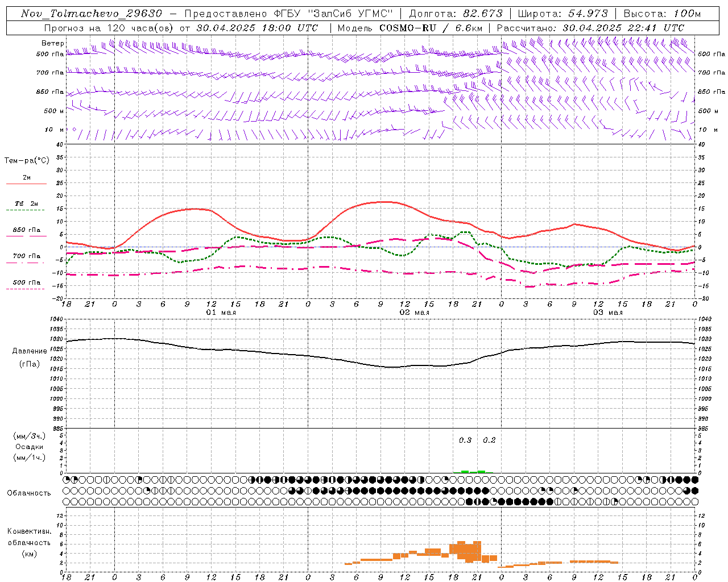This screenshot has width=728, height=582.
Task: Click the Ветер panel label
Action: 53,43
